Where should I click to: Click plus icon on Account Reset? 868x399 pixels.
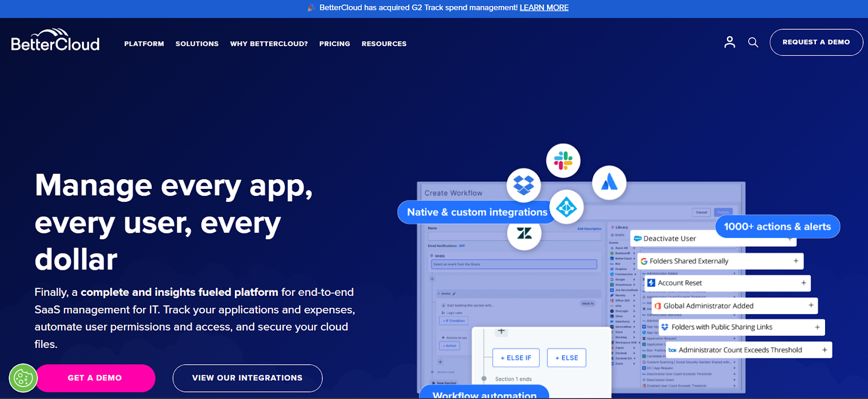pos(803,283)
